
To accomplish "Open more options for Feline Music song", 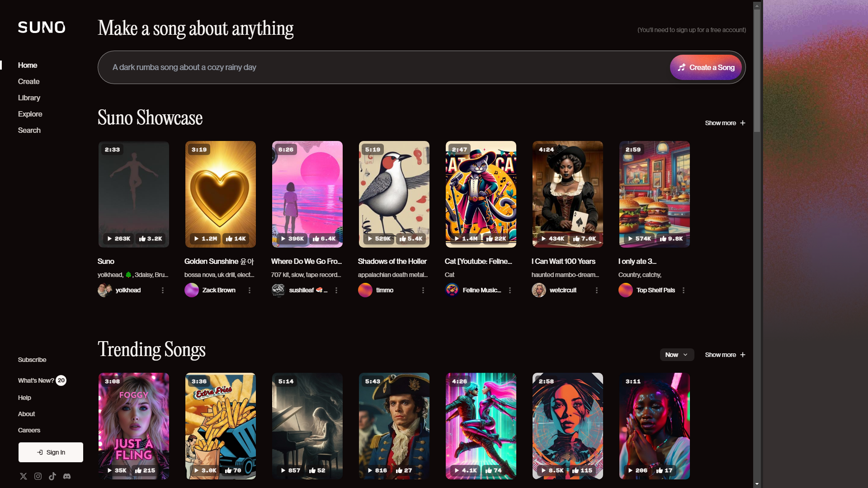I will 510,290.
